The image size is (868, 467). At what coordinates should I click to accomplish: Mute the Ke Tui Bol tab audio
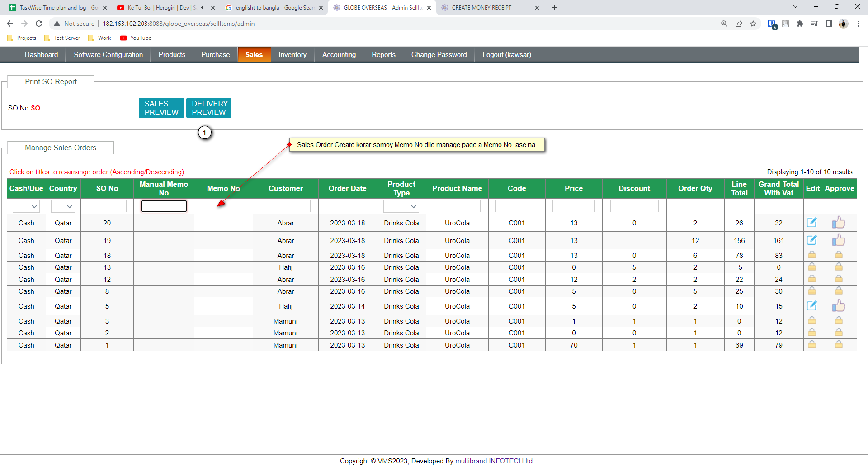pyautogui.click(x=203, y=8)
